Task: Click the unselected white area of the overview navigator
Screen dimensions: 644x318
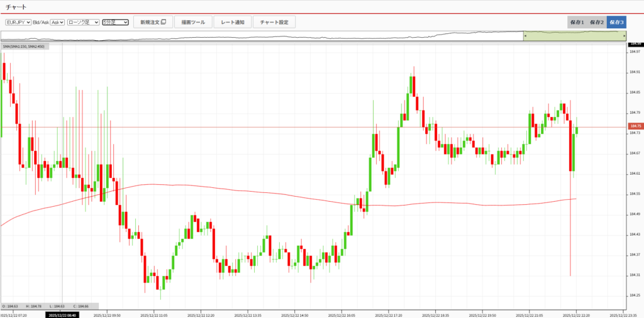Action: (x=252, y=36)
